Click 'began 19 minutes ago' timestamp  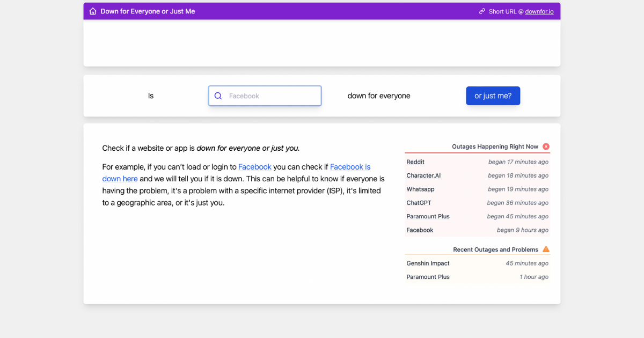coord(518,189)
